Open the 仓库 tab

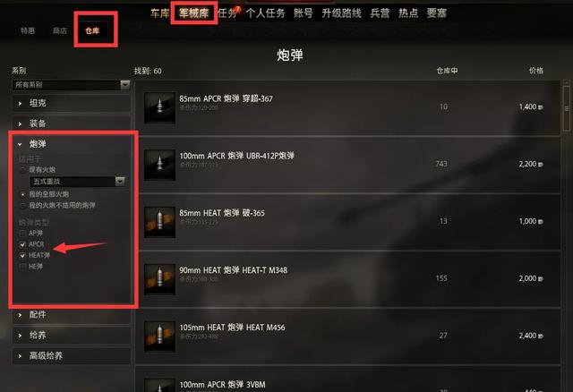92,30
